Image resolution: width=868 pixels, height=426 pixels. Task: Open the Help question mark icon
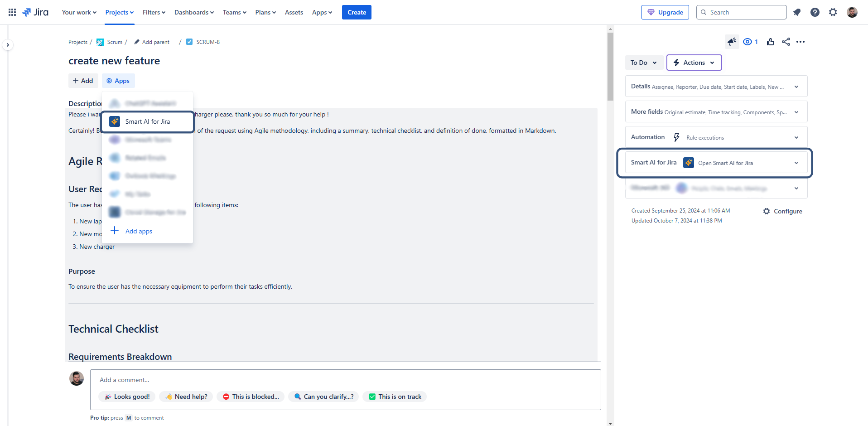pos(815,12)
